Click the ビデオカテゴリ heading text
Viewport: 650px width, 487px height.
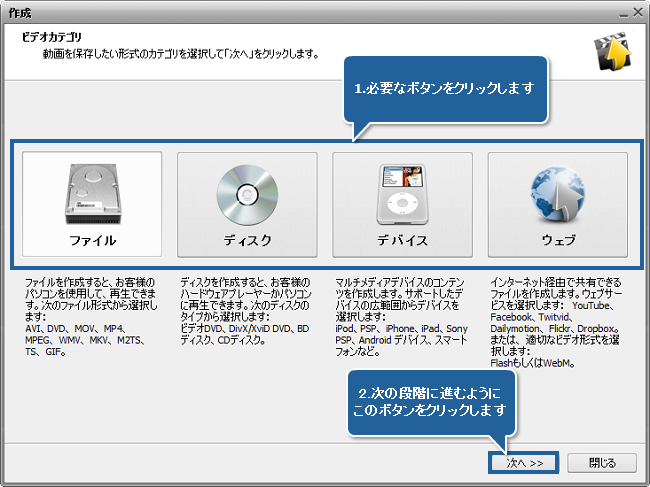[52, 37]
